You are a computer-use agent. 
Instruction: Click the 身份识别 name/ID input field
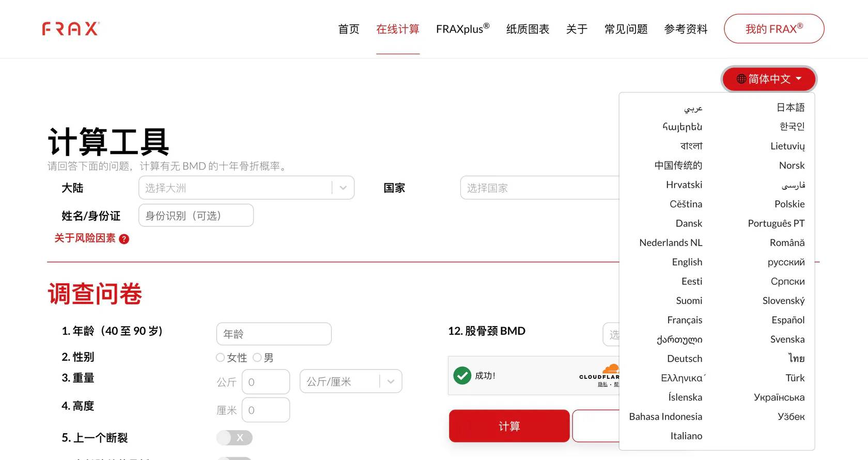click(196, 215)
